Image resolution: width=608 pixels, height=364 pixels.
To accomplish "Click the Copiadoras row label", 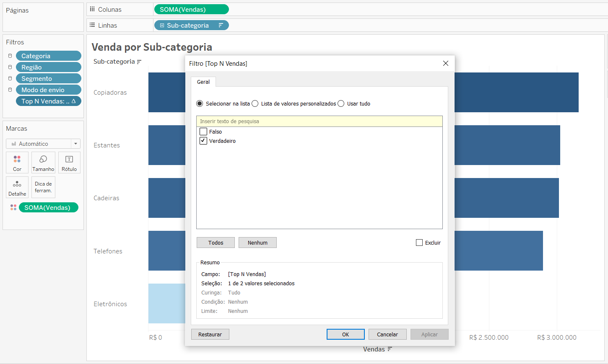I will click(110, 93).
